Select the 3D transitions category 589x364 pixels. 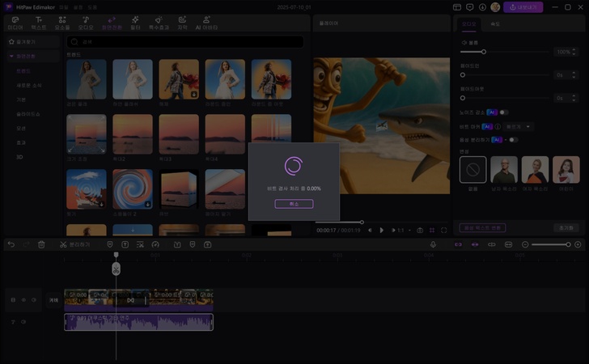[x=19, y=157]
